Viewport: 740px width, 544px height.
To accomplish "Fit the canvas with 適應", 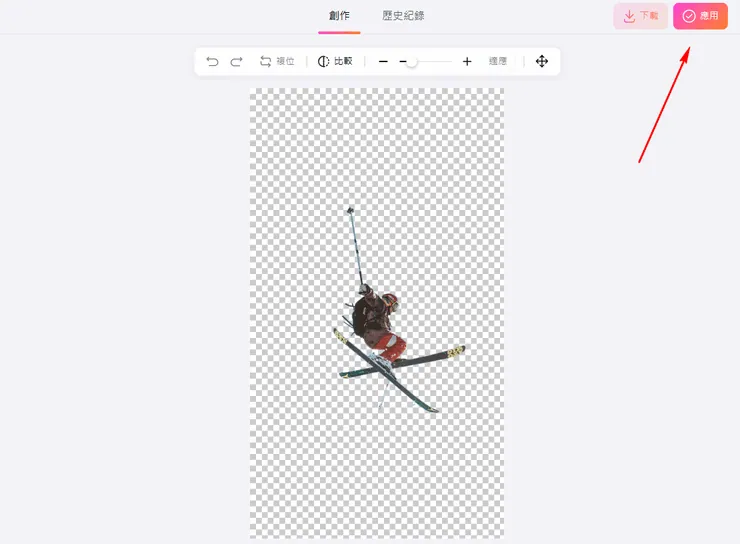I will [x=498, y=61].
